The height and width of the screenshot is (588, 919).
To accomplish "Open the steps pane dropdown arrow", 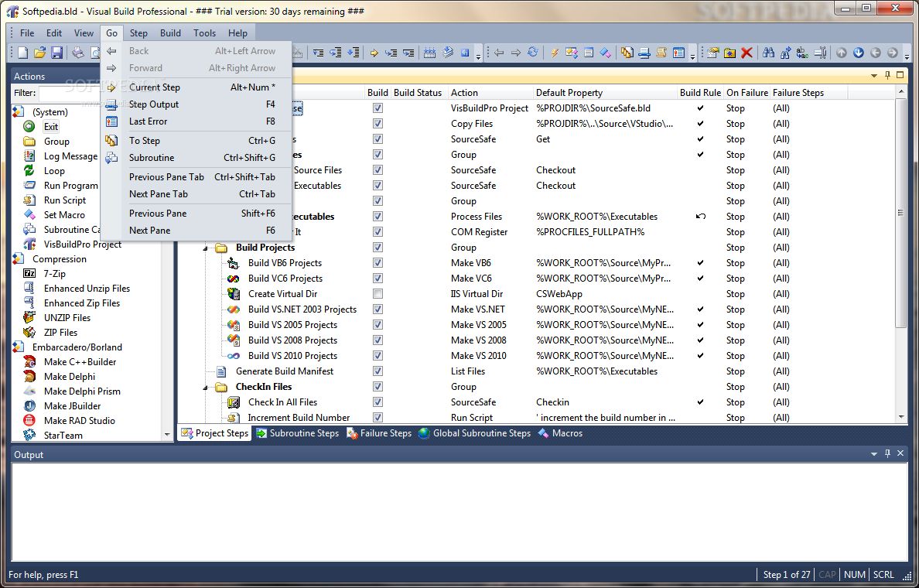I will [874, 76].
